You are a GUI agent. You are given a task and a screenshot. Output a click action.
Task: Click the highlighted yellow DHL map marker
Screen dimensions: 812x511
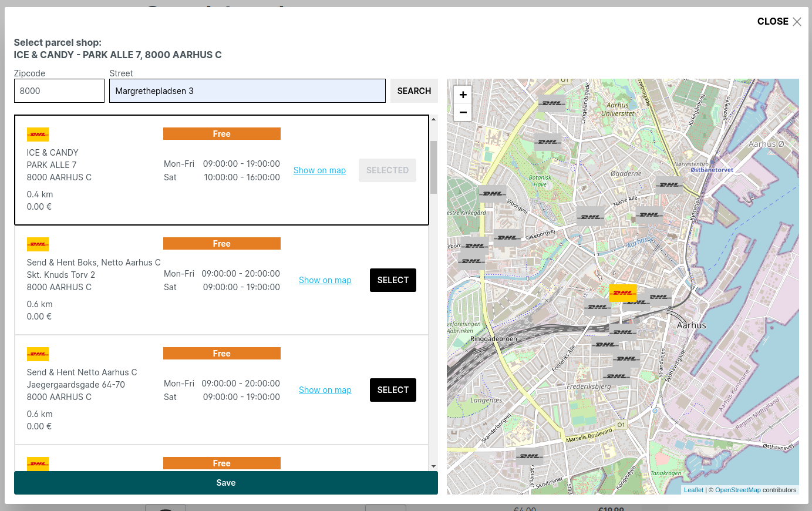pos(623,293)
